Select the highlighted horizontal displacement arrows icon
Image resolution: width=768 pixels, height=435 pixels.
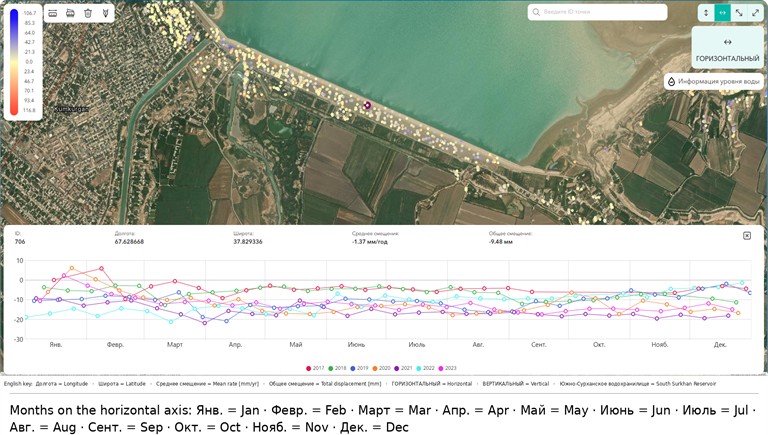(x=722, y=13)
